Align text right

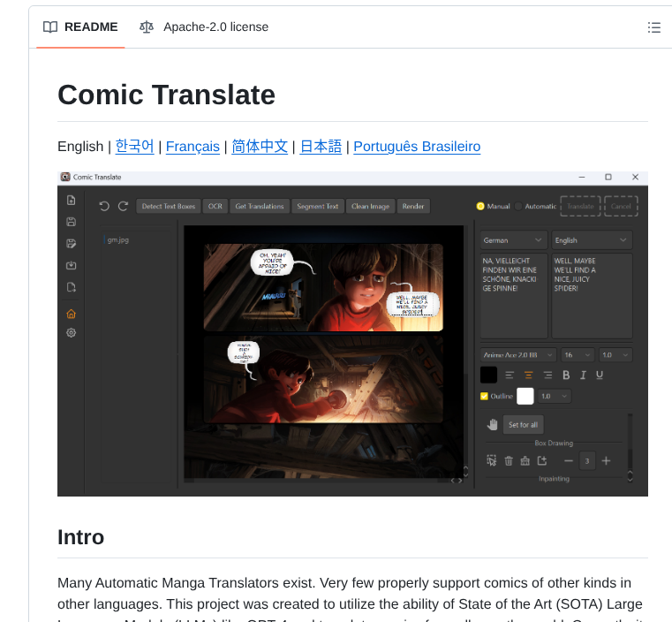[547, 375]
